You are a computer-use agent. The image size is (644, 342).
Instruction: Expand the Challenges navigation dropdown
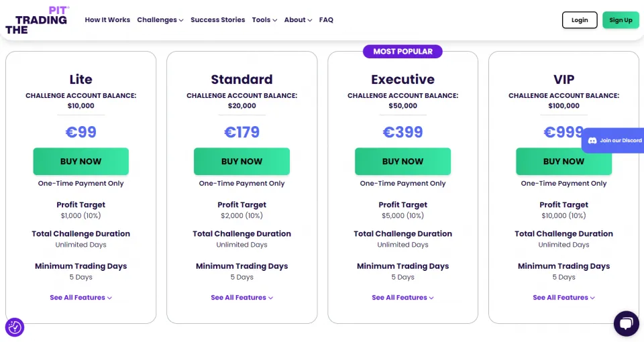(160, 20)
